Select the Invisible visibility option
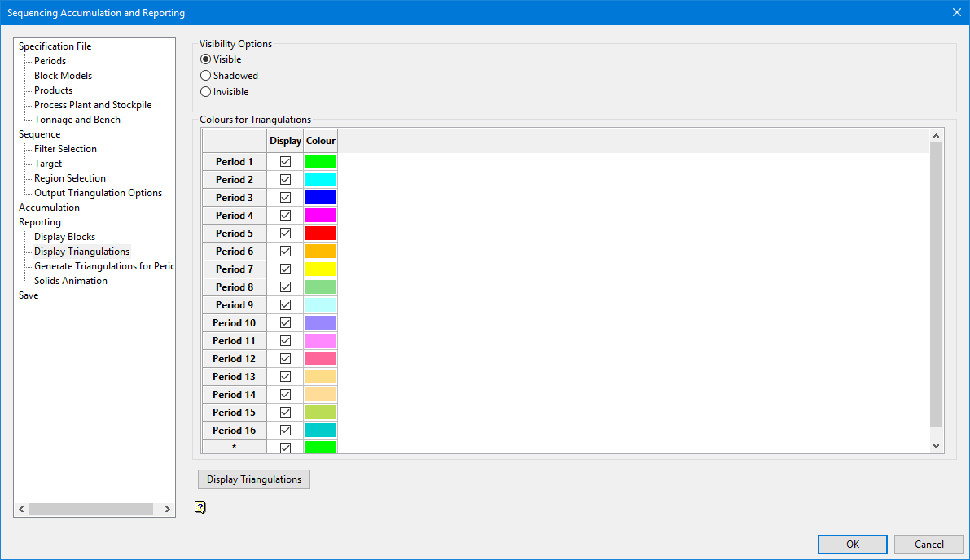Image resolution: width=970 pixels, height=560 pixels. pos(205,92)
